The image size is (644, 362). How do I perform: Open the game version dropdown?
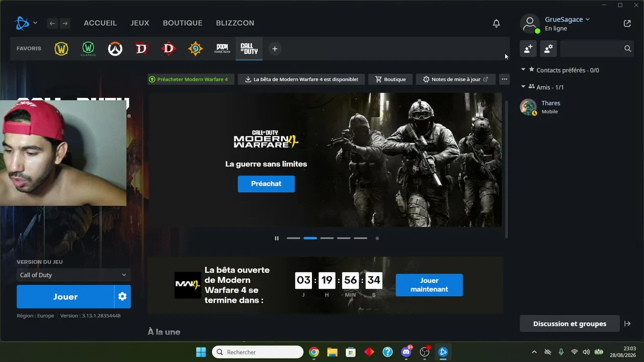point(73,275)
